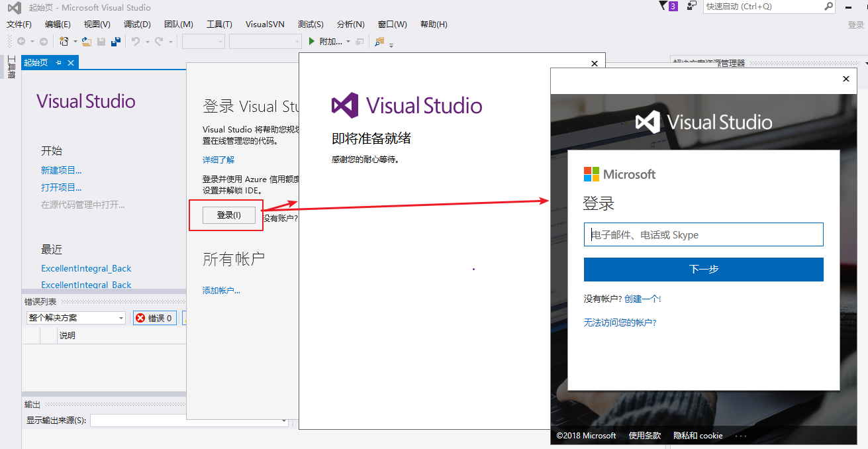
Task: Close the Almost ready Visual Studio dialog
Action: click(594, 64)
